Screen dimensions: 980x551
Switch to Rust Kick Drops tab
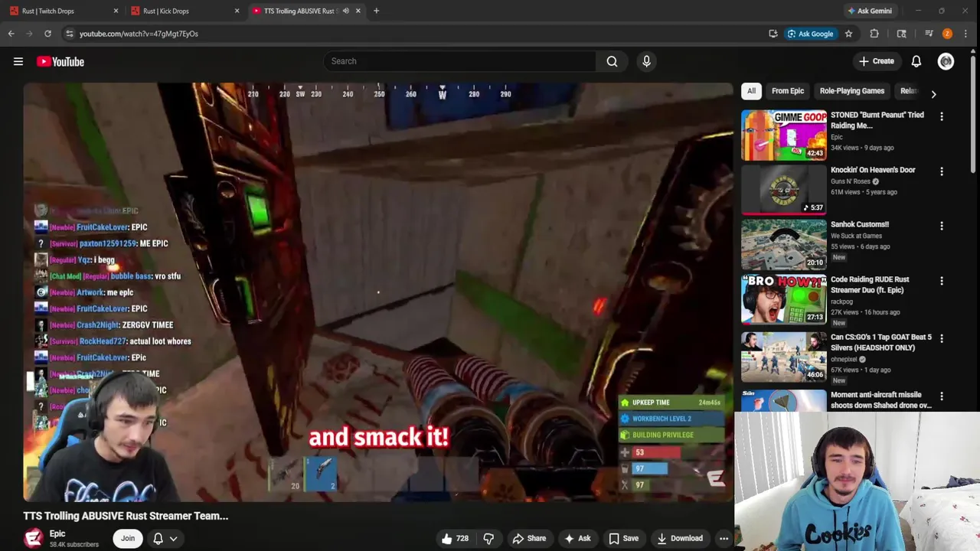(181, 11)
